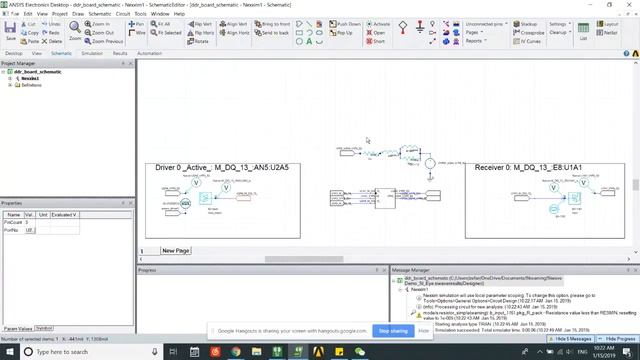Open the blue help question icon
Screen dimensions: 640x360
click(x=626, y=53)
